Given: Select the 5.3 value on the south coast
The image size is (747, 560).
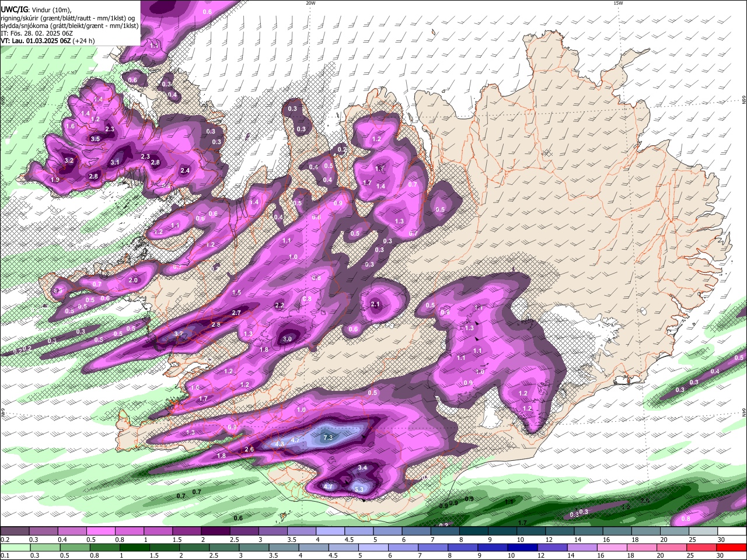Looking at the screenshot, I should coord(359,489).
